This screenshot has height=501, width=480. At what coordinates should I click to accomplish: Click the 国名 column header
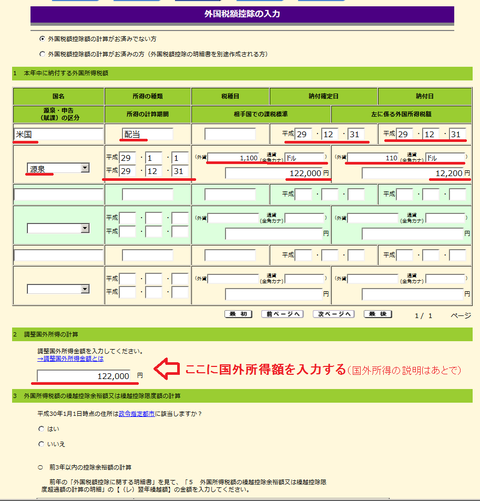tap(58, 96)
